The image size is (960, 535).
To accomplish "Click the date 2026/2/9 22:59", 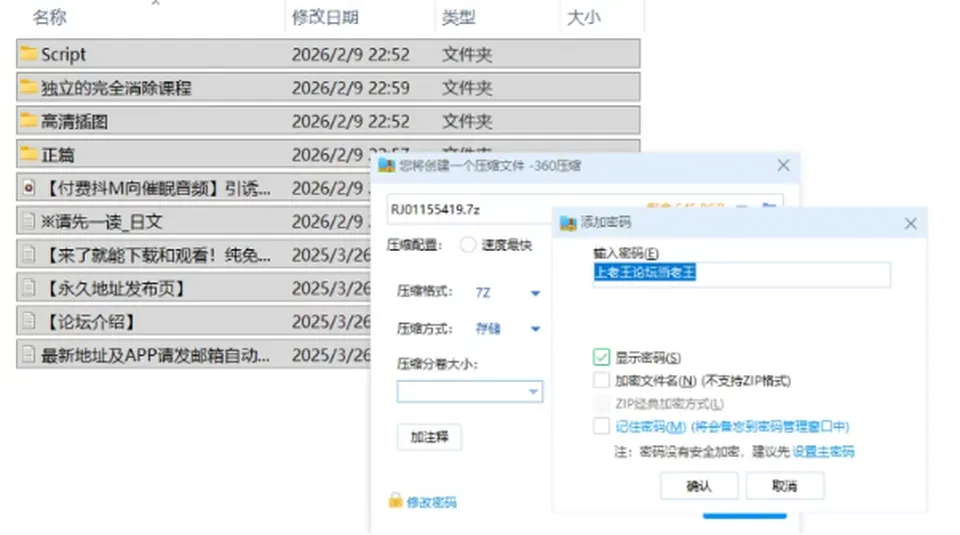I will pos(350,88).
